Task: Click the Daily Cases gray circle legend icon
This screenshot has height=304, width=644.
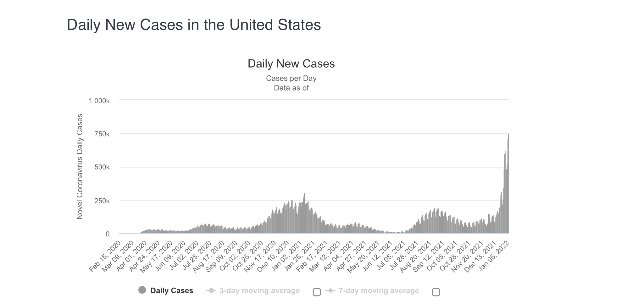Action: click(142, 290)
